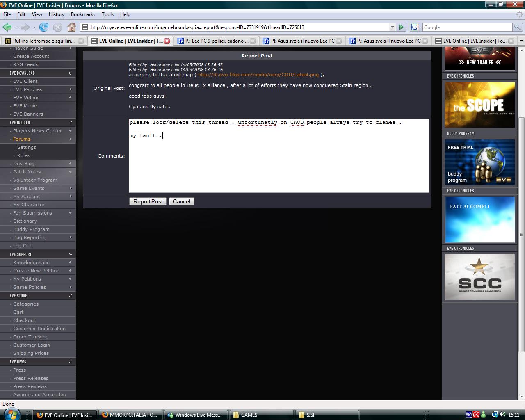Open the Dev Blog sidebar link
Screen dimensions: 525x420
tap(24, 164)
